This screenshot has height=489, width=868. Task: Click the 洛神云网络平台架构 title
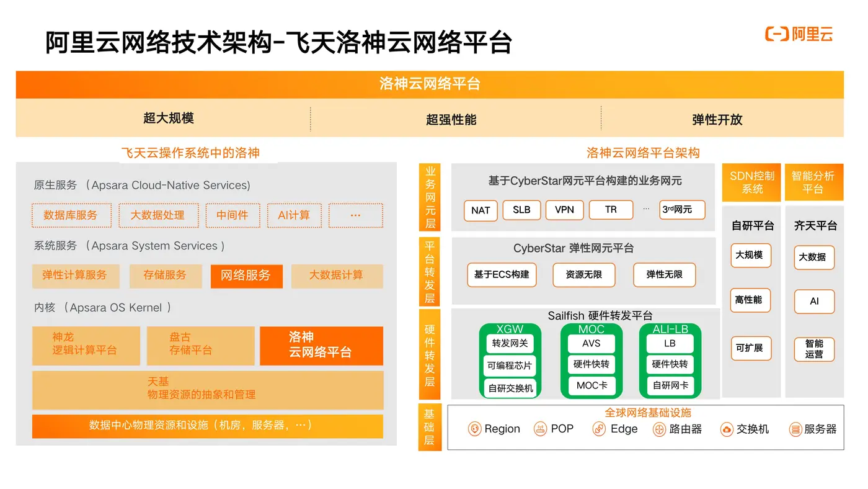point(644,153)
